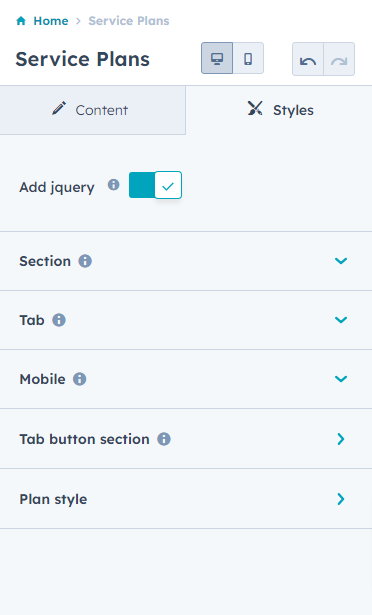
Task: Expand the Section group chevron
Action: [341, 261]
